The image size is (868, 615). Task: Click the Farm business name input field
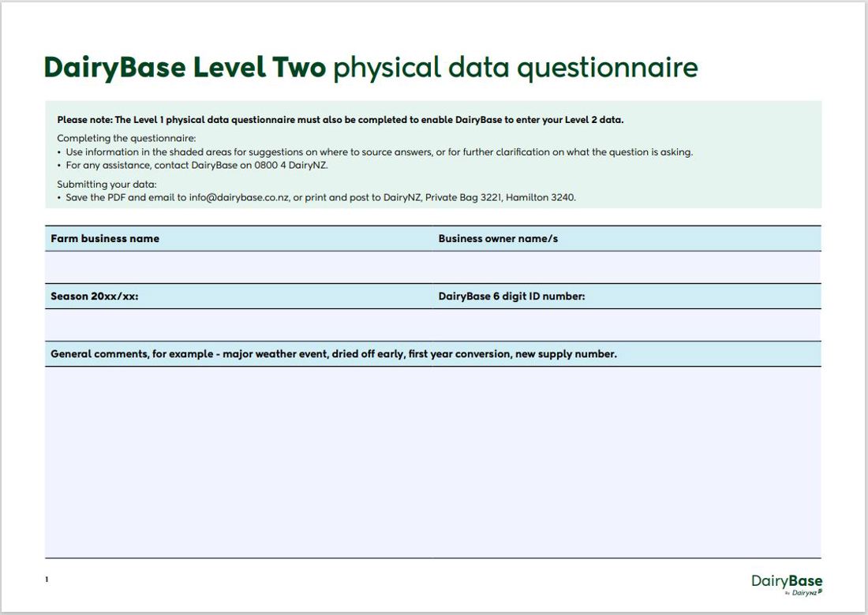[x=238, y=267]
